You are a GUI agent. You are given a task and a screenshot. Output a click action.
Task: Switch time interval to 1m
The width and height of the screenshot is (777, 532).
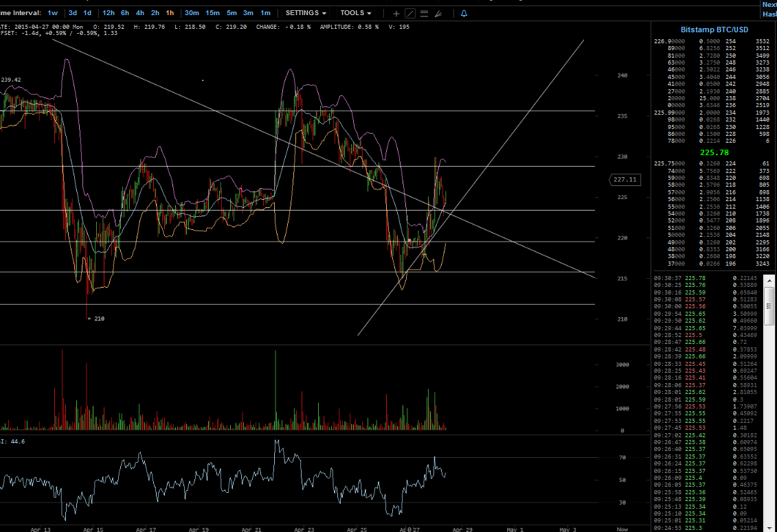pos(266,13)
